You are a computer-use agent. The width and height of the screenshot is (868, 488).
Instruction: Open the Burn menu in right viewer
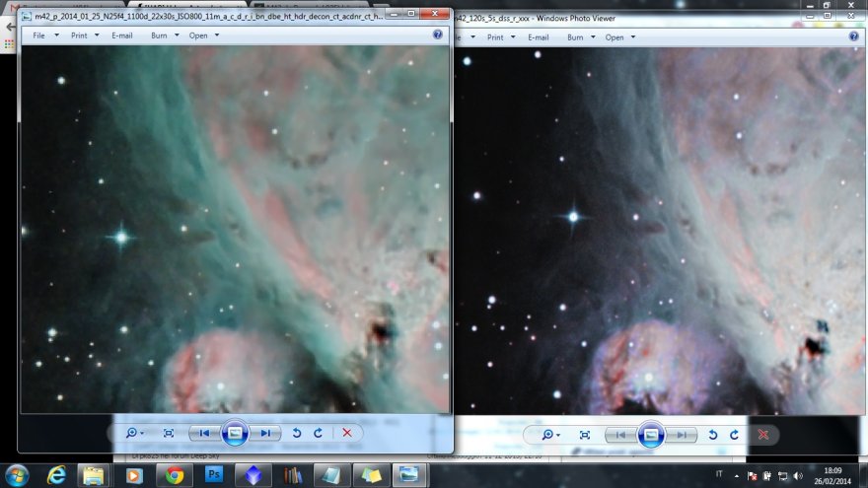pos(575,37)
